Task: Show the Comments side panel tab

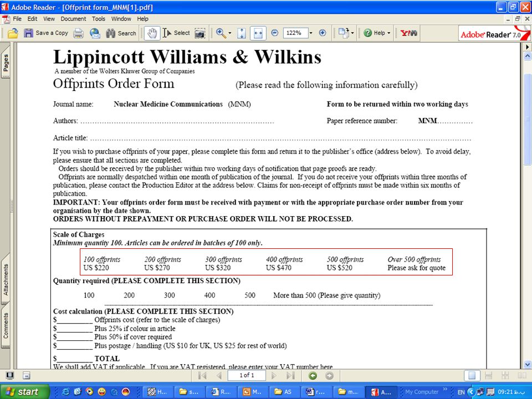Action: tap(6, 325)
